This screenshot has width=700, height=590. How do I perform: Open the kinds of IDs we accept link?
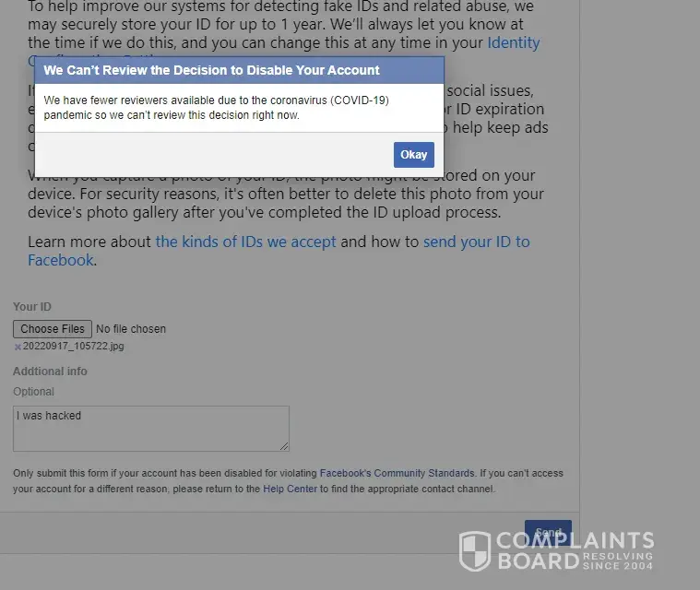[x=245, y=242]
